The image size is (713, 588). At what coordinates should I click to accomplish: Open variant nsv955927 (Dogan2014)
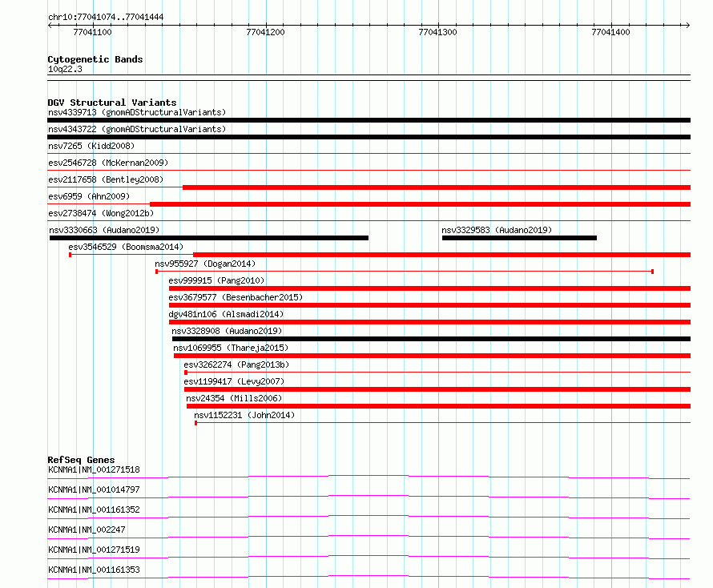click(x=205, y=264)
